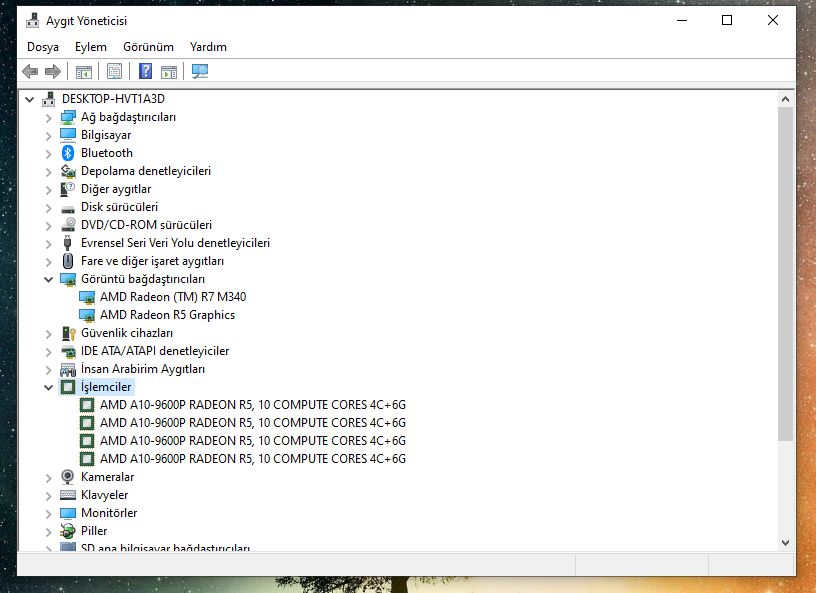
Task: Click the Diğer aygıtlar unknown device icon
Action: pos(68,189)
